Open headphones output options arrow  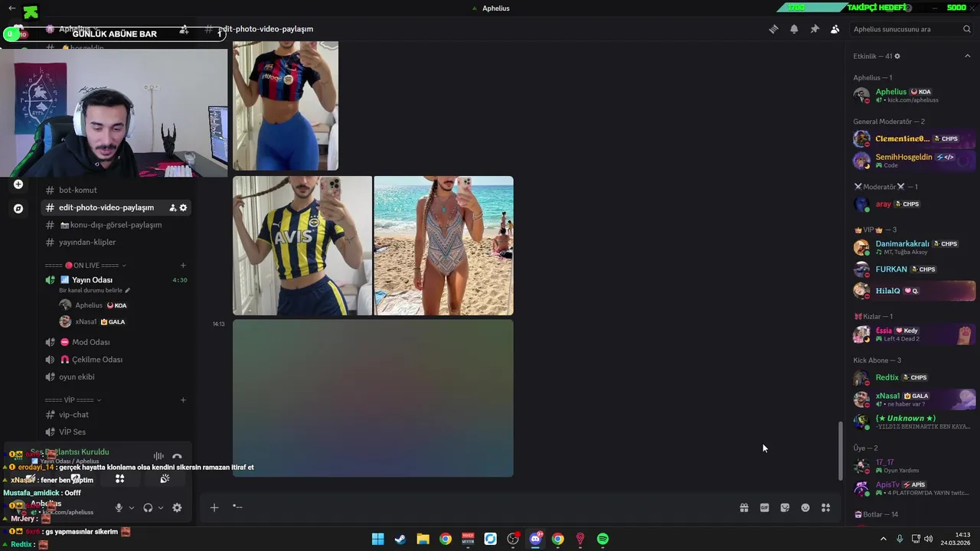160,507
